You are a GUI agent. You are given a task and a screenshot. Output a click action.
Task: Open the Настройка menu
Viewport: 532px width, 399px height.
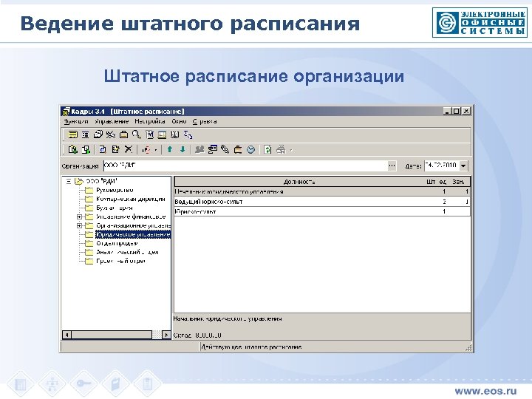tap(149, 121)
